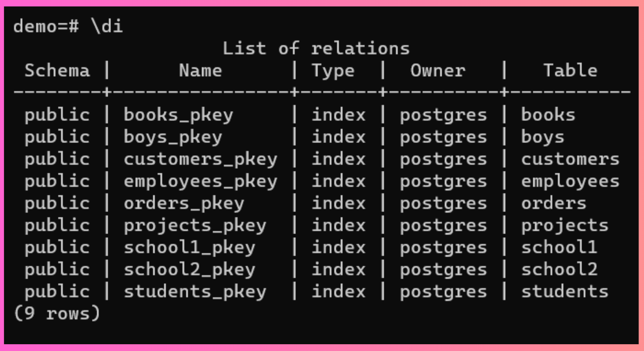Click the '(9 rows)' summary text
Viewport: 644px width, 351px height.
pos(57,313)
